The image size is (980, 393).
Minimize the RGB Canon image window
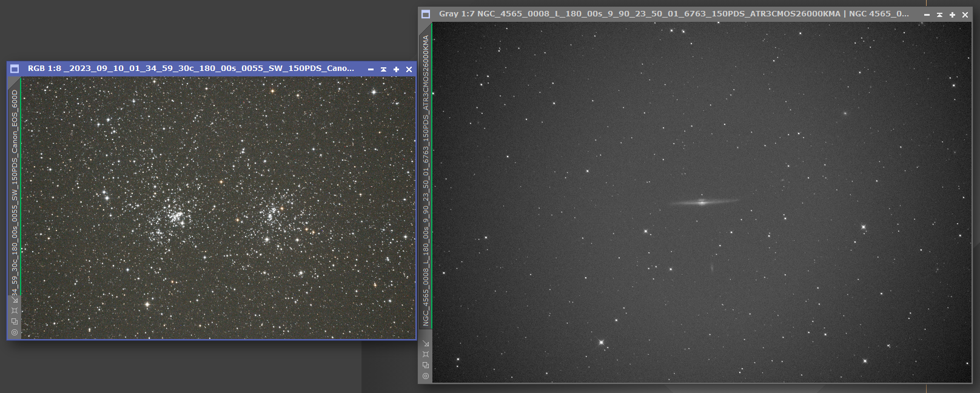point(371,69)
